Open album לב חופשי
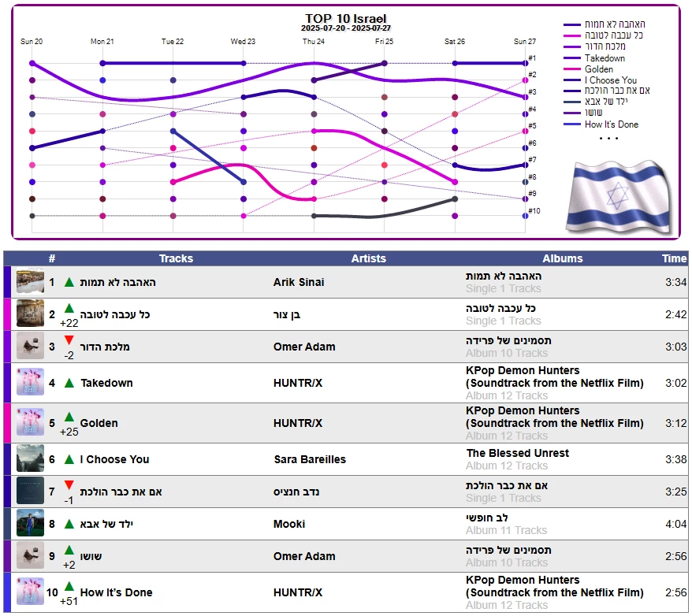This screenshot has width=692, height=616. [x=487, y=518]
